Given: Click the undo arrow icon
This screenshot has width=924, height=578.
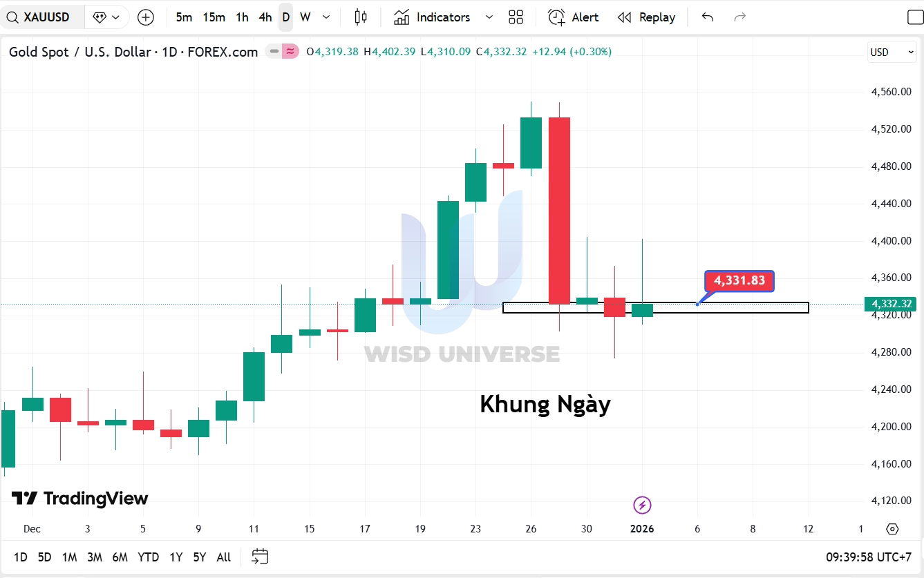Looking at the screenshot, I should 707,17.
